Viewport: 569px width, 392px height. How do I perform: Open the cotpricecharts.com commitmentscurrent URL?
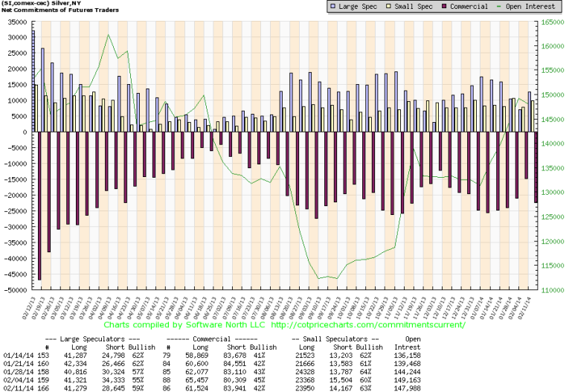point(370,325)
